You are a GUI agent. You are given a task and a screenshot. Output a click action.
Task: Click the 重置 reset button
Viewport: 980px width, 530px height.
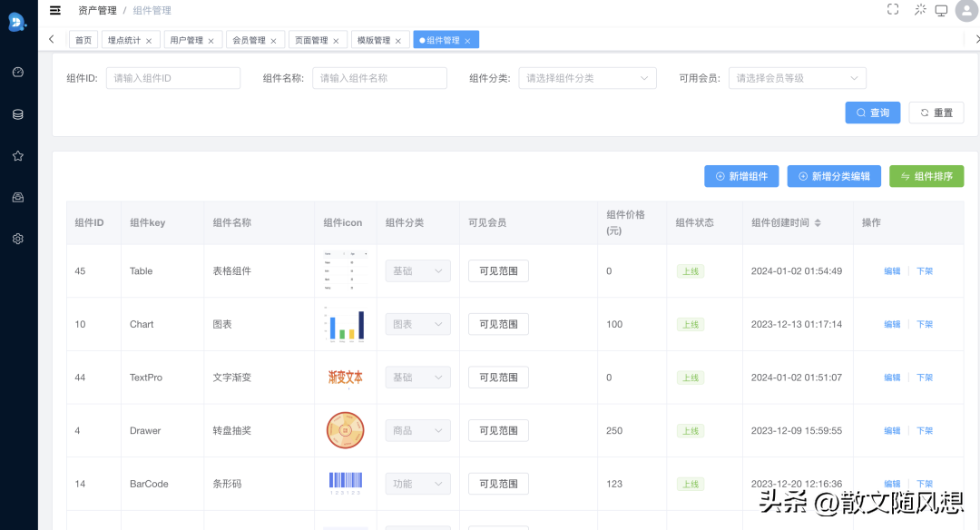[936, 113]
